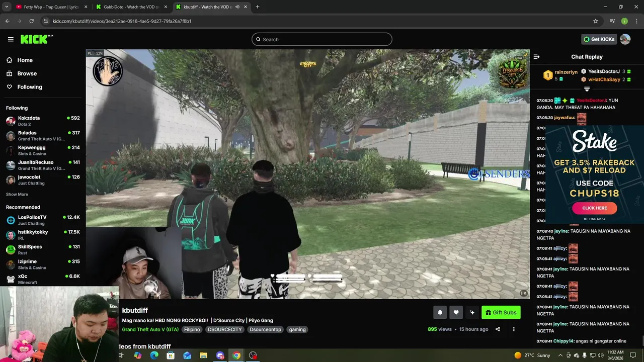Click the heart follow button

(456, 312)
